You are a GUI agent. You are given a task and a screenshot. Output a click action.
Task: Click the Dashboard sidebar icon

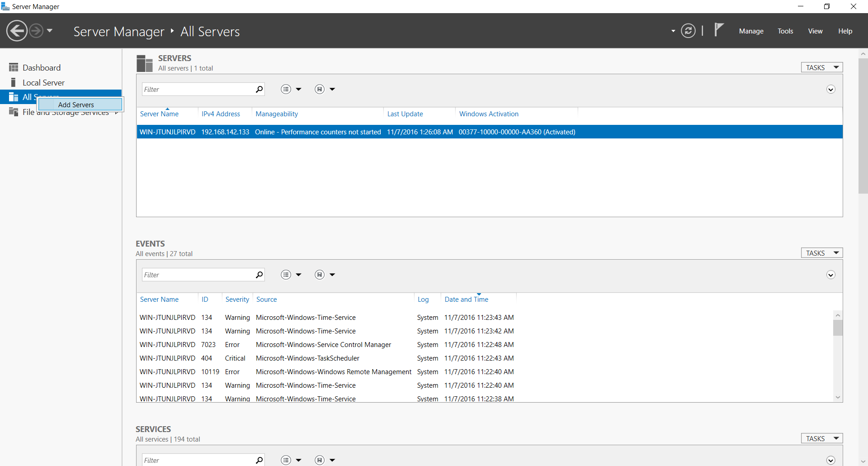[14, 67]
